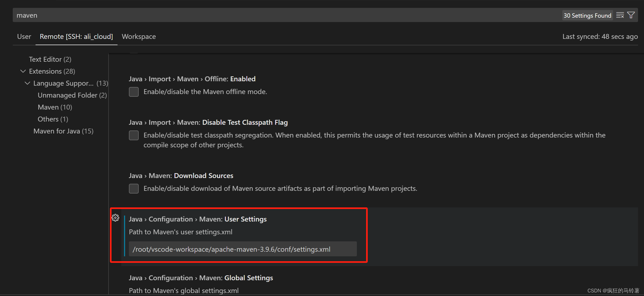Select Text Editor in the settings tree
644x296 pixels.
50,59
